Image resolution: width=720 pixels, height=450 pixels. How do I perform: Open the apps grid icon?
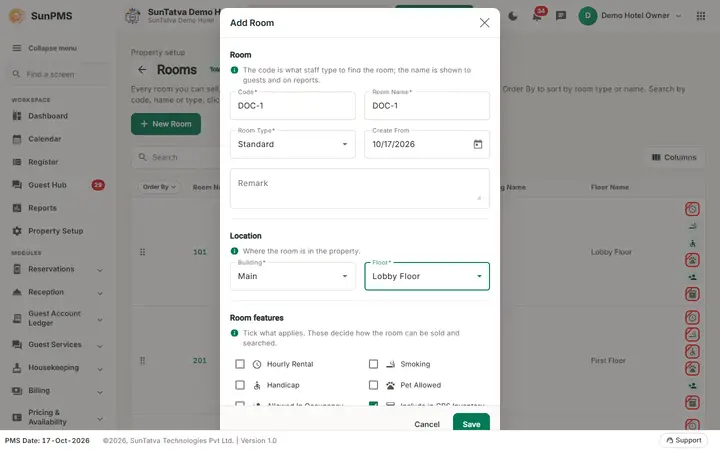click(x=701, y=16)
